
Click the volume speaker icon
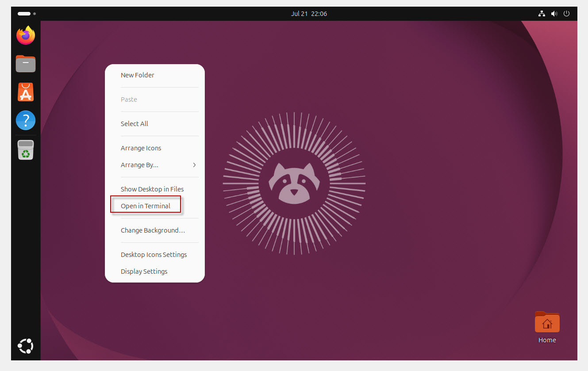554,14
